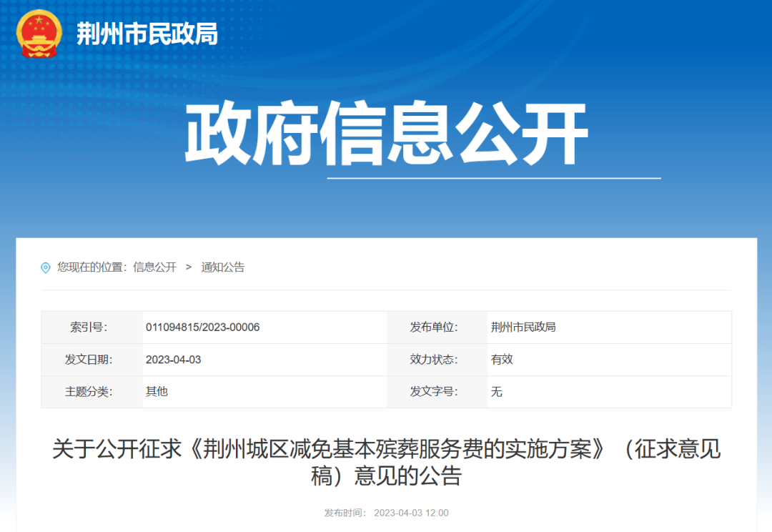
Task: Open the announcement title about 殡葬服务费 implementation plan
Action: (386, 460)
